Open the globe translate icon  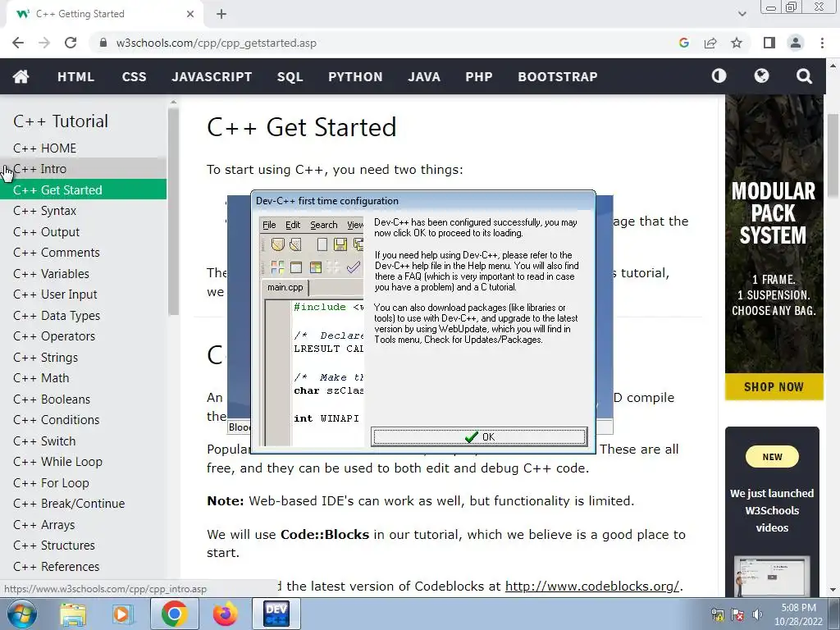[x=761, y=76]
